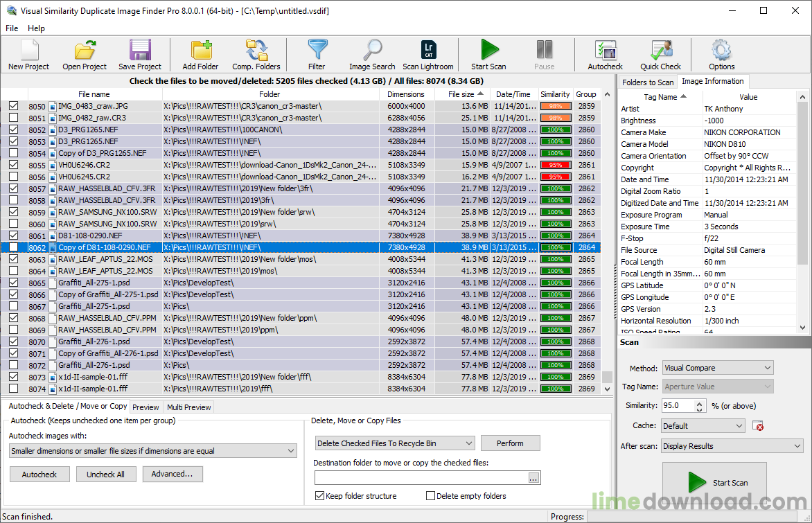Sort the file list by File size column
This screenshot has width=812, height=523.
(461, 94)
